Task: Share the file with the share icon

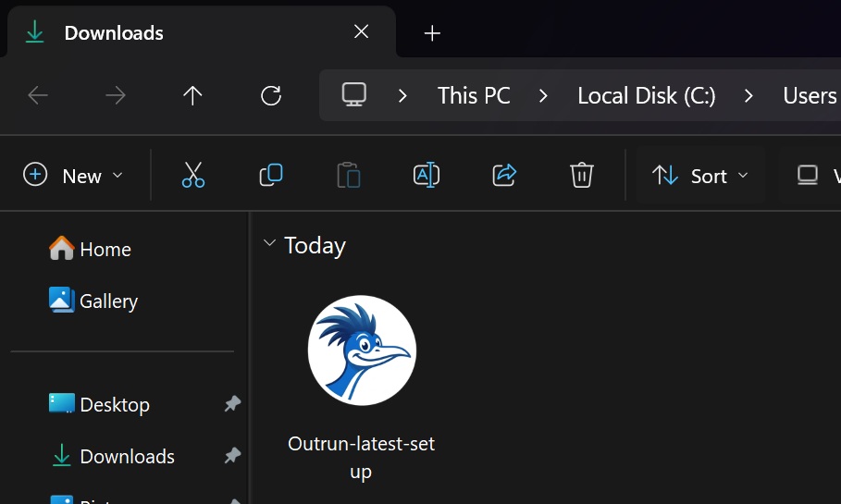Action: (504, 175)
